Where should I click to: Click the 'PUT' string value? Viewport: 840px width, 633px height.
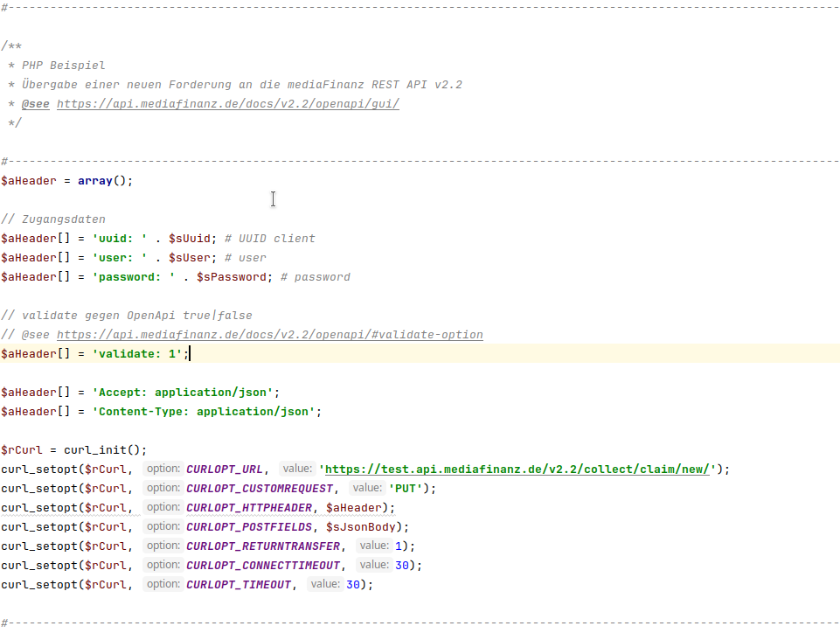406,489
